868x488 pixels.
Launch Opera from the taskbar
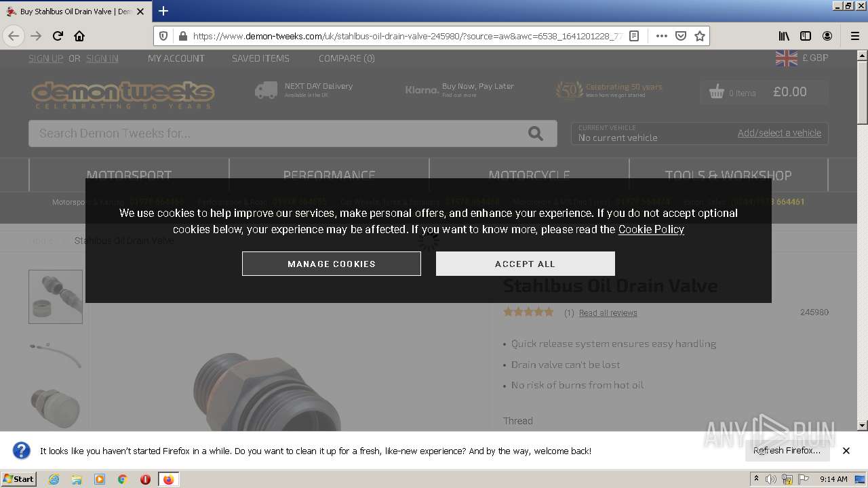pyautogui.click(x=145, y=479)
